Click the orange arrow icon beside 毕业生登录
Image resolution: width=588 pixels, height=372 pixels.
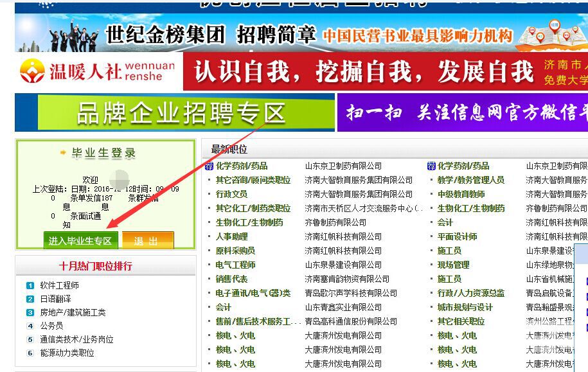click(62, 153)
